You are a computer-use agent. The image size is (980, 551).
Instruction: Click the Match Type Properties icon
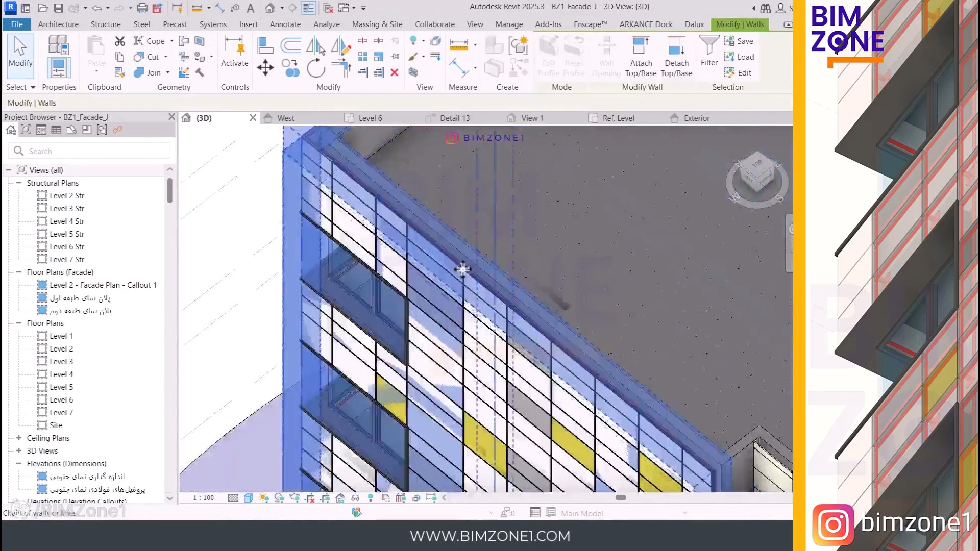[x=119, y=72]
